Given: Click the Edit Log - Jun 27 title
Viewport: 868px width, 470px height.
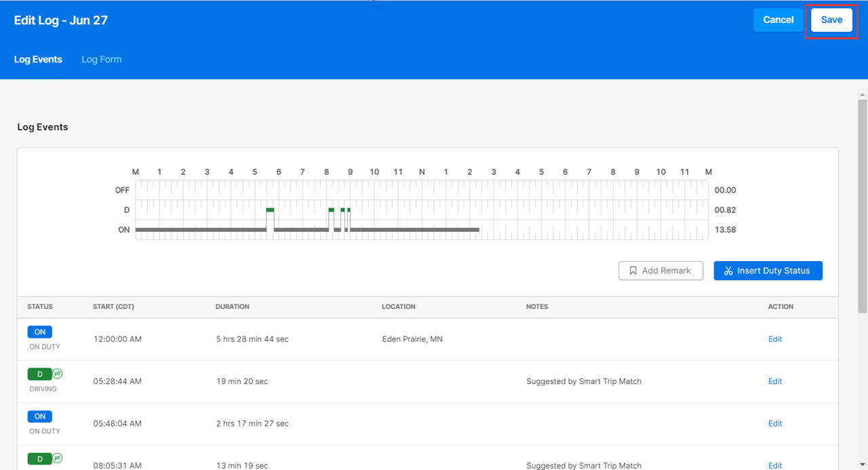Looking at the screenshot, I should point(61,20).
